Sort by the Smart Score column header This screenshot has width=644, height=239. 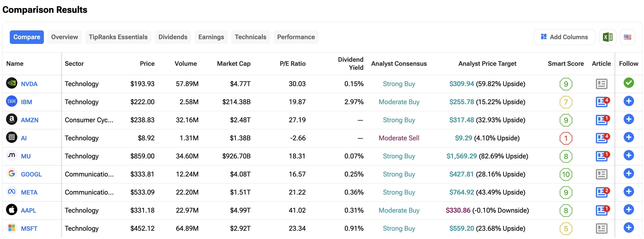pyautogui.click(x=566, y=64)
